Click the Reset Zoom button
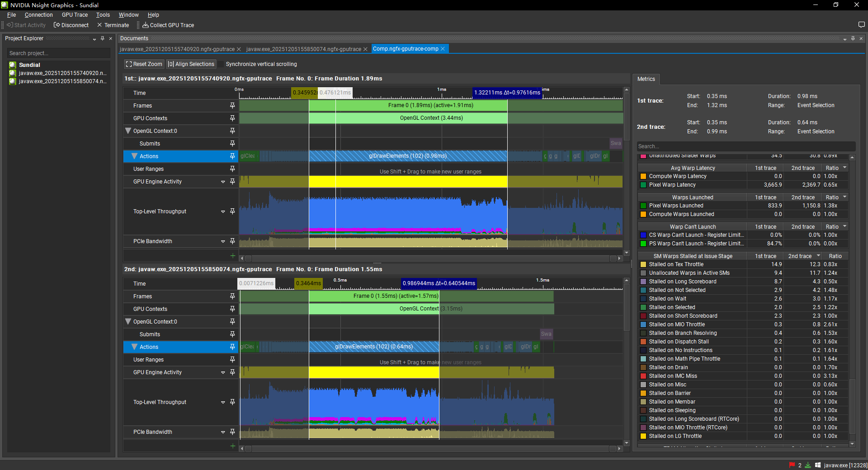The image size is (868, 470). [x=144, y=64]
